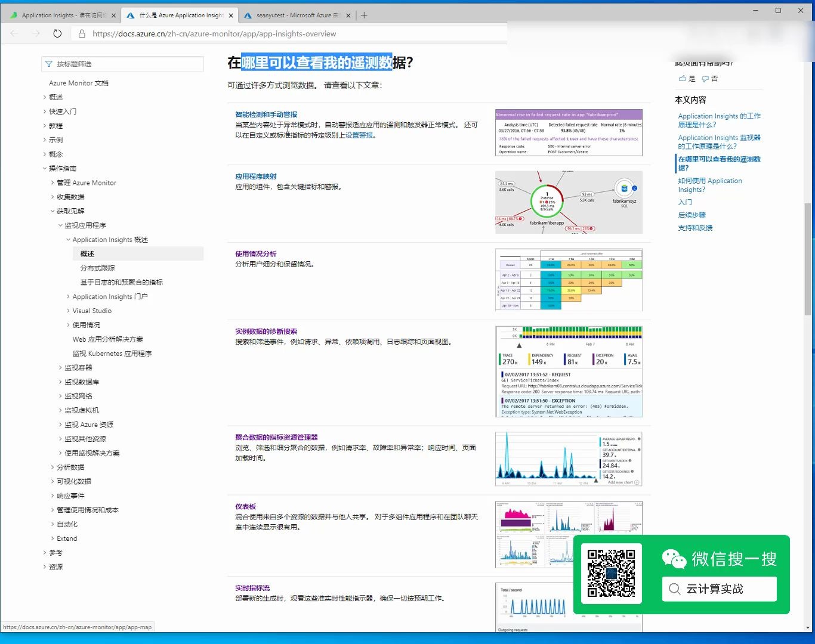Jump to 支持和反馈 section
The height and width of the screenshot is (644, 815).
(695, 228)
